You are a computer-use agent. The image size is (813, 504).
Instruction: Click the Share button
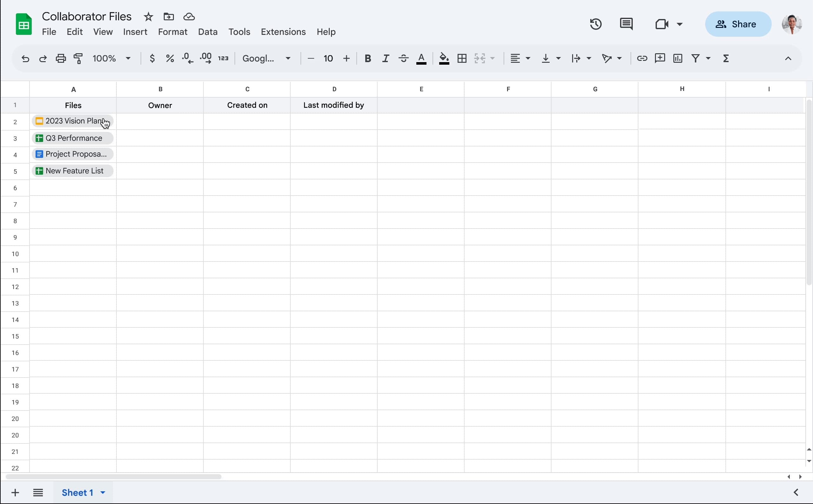pos(737,24)
